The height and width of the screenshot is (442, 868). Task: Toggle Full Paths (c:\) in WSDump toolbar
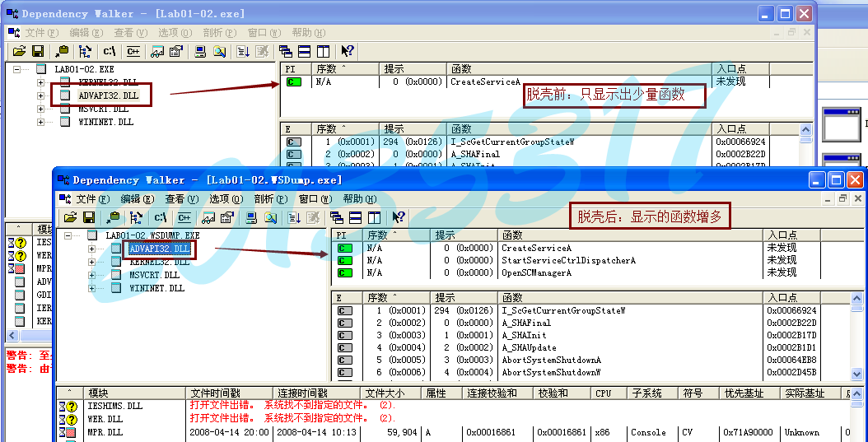[x=160, y=217]
